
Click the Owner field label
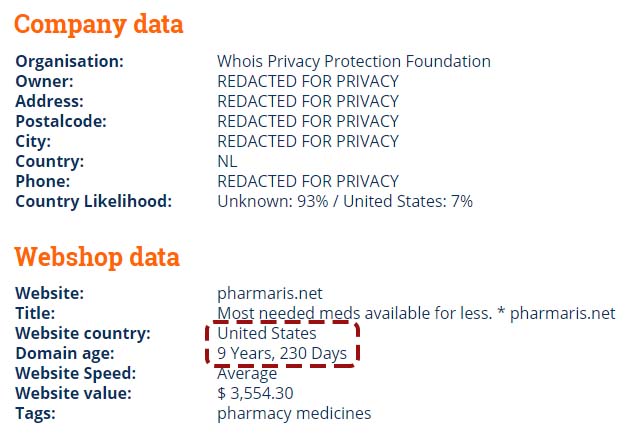(45, 82)
